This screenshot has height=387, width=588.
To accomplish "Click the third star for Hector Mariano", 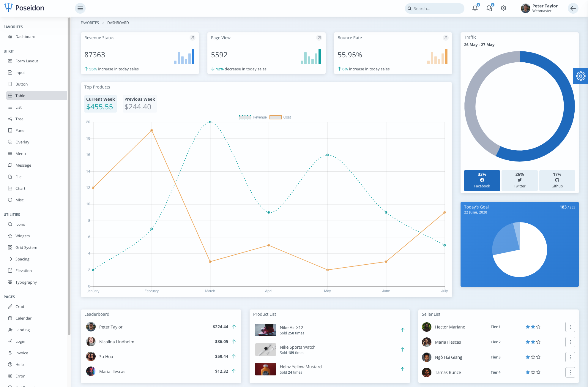I will 538,327.
